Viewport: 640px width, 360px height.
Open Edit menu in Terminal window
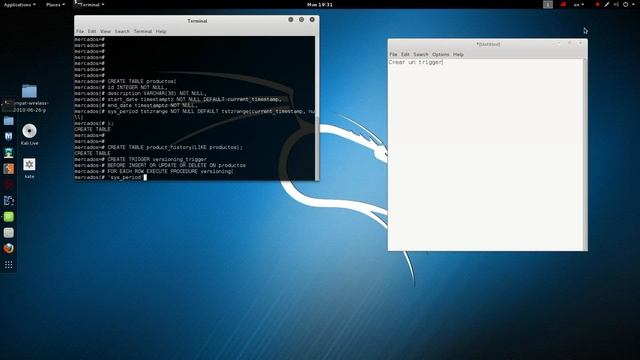pos(92,31)
